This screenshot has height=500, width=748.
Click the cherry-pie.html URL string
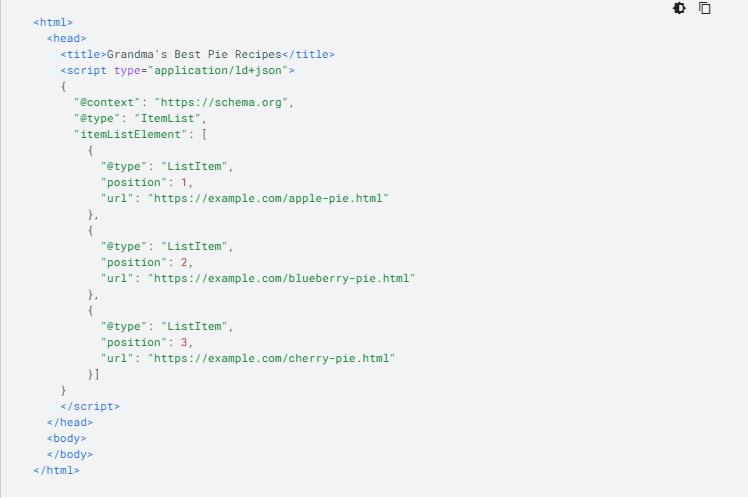pos(271,358)
